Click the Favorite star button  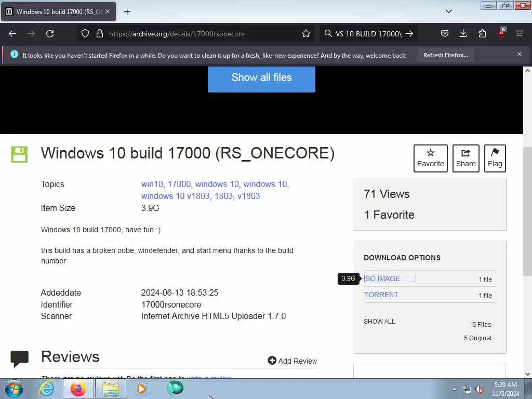coord(431,158)
